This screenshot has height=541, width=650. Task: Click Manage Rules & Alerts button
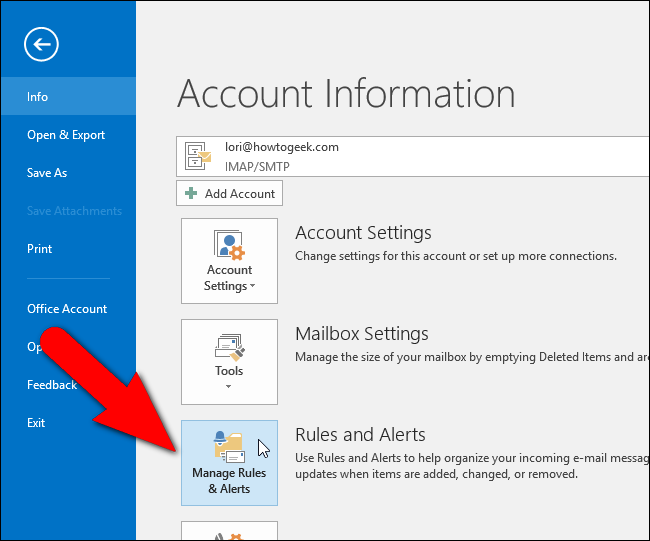(229, 463)
